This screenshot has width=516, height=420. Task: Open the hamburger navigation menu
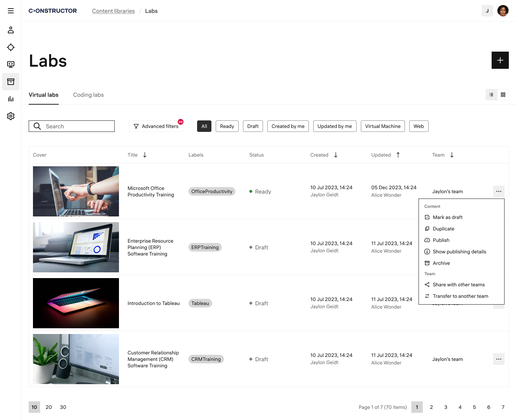[10, 11]
